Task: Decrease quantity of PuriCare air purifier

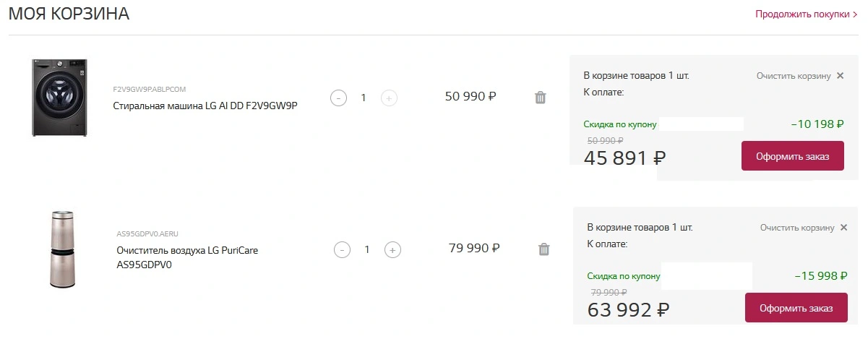Action: point(343,250)
